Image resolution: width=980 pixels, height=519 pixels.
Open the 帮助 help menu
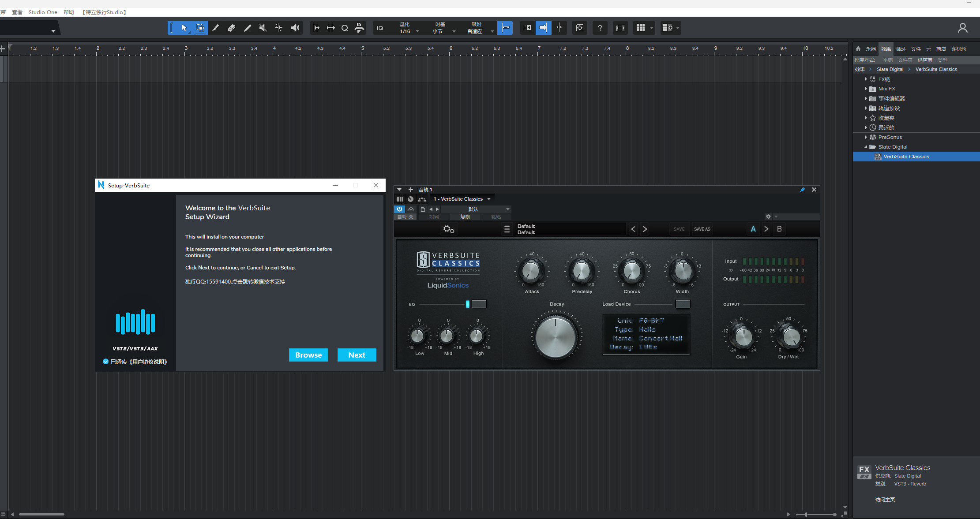click(x=68, y=12)
